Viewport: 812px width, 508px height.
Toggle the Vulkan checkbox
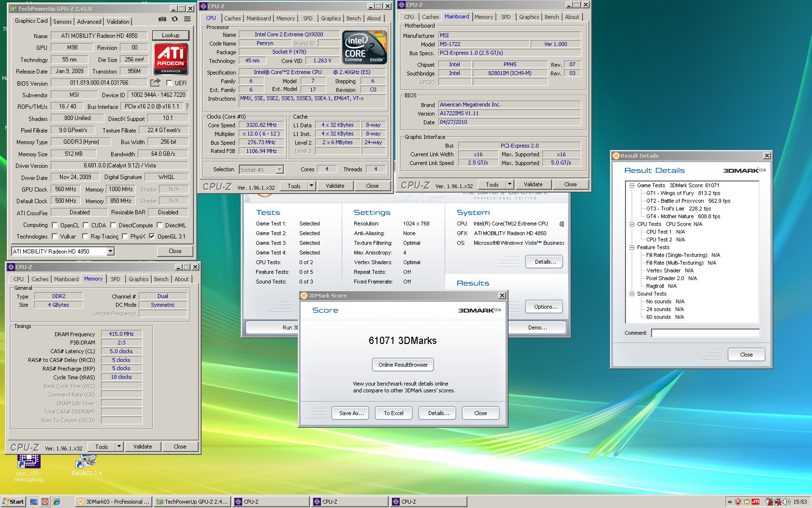tap(55, 236)
